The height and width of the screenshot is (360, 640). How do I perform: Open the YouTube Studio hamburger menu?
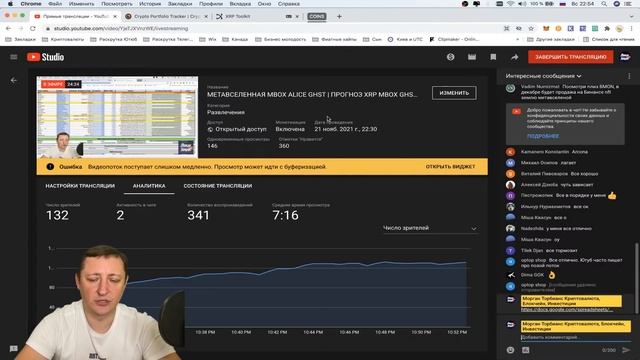13,57
